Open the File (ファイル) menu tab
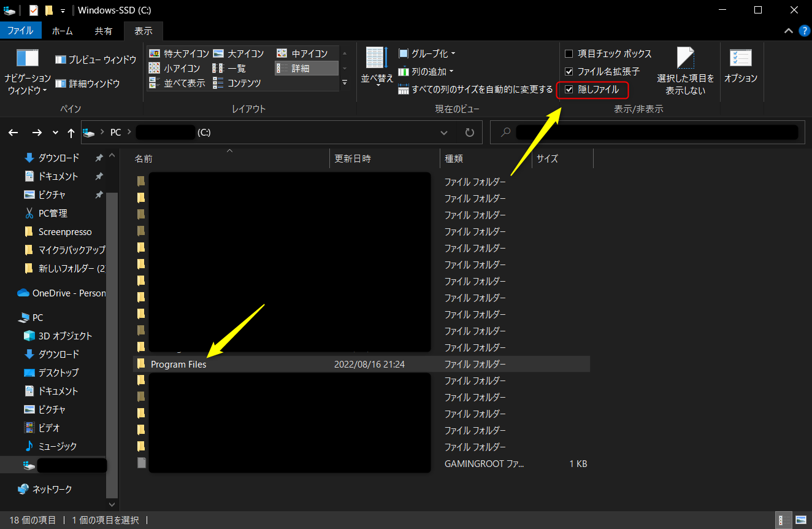 [x=20, y=31]
